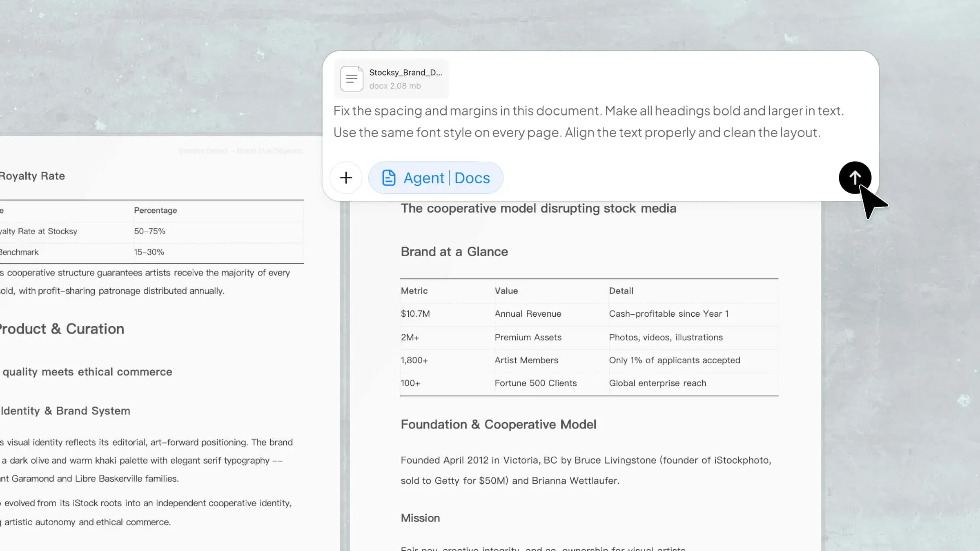Image resolution: width=980 pixels, height=551 pixels.
Task: Click the 'Product & Curation' heading
Action: 62,329
